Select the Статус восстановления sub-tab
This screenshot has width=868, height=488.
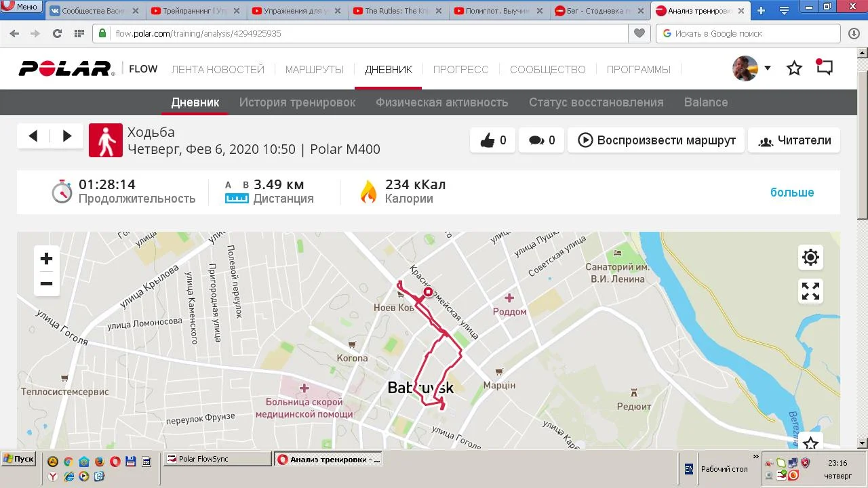click(596, 102)
